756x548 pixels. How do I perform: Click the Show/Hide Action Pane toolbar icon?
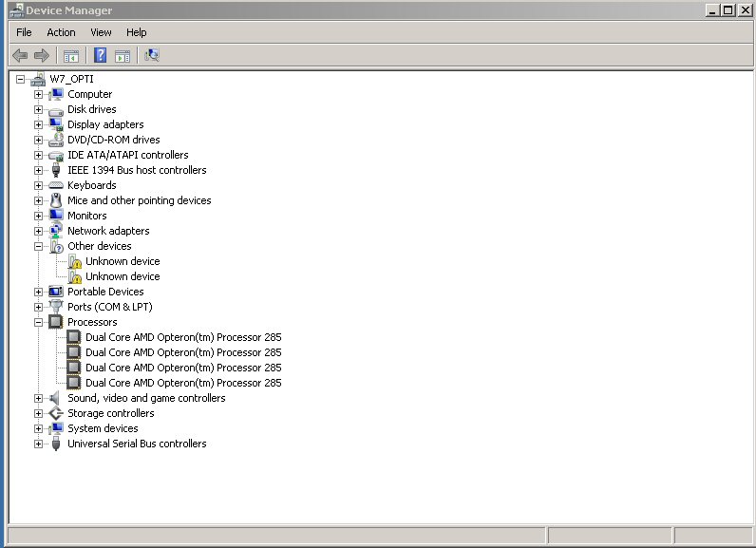pyautogui.click(x=123, y=55)
